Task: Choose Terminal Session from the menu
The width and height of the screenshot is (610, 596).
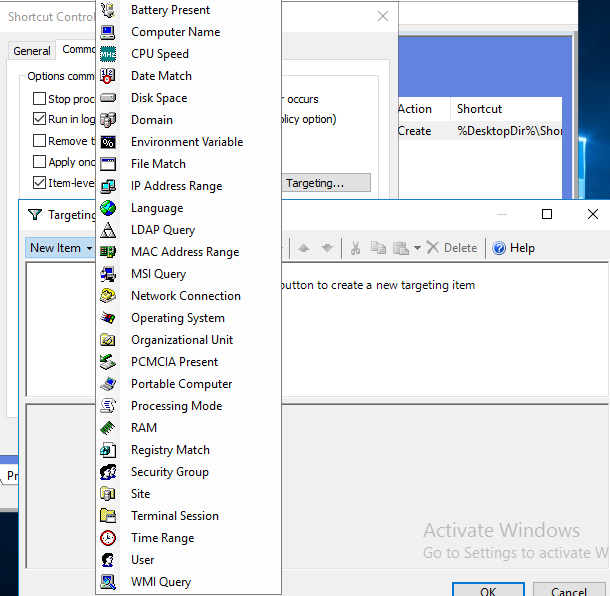Action: click(188, 516)
